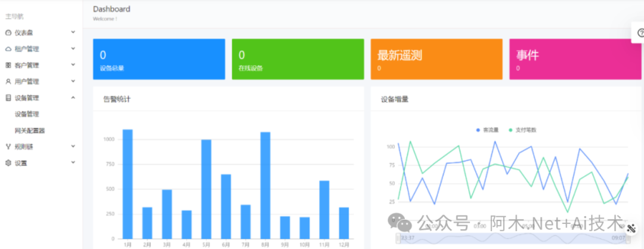
Task: Click the Welcome ! subtitle text
Action: coord(105,19)
